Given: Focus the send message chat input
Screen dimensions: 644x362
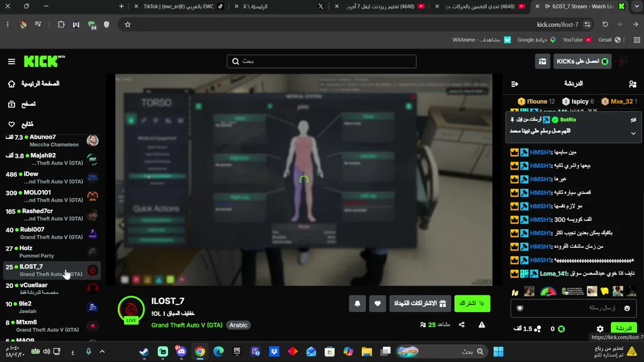Looking at the screenshot, I should 574,308.
